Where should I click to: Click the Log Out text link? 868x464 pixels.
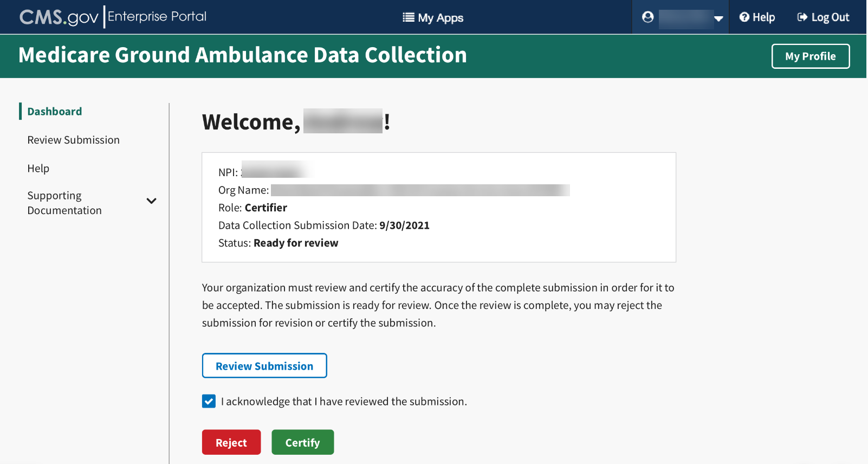(x=830, y=17)
